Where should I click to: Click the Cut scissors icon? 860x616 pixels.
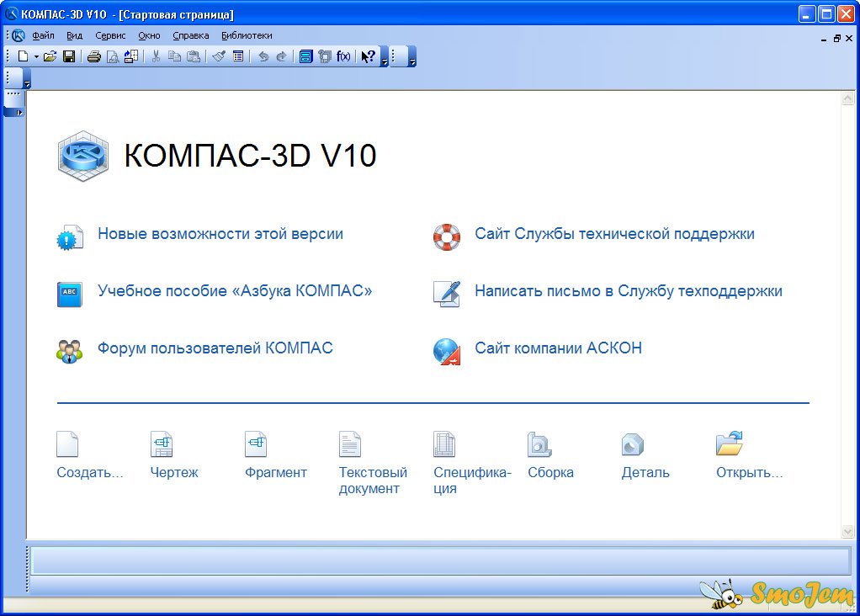pos(156,56)
